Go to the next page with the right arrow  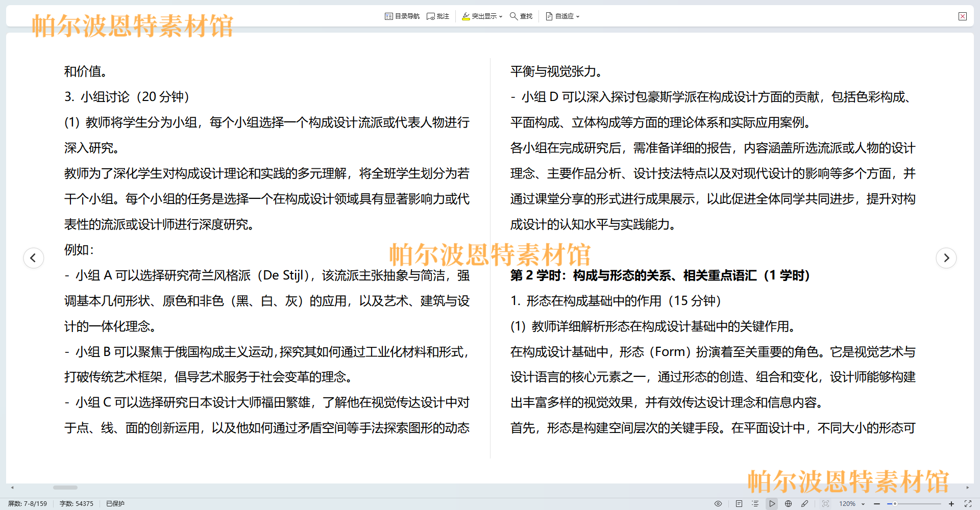[x=946, y=258]
